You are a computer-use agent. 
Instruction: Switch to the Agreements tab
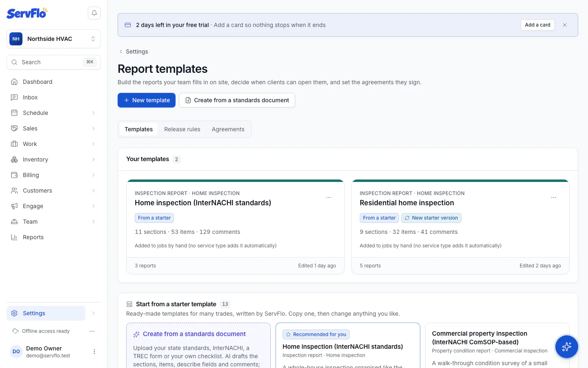tap(228, 129)
